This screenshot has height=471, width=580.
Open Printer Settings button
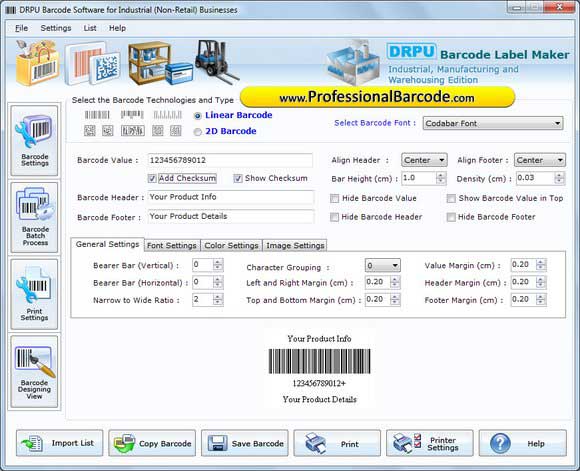[x=430, y=443]
